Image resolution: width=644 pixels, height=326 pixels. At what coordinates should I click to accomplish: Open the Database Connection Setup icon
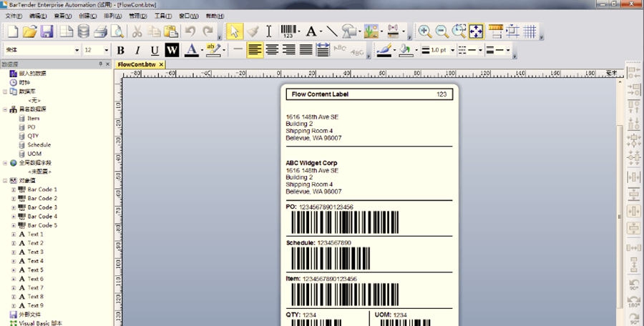tap(84, 31)
